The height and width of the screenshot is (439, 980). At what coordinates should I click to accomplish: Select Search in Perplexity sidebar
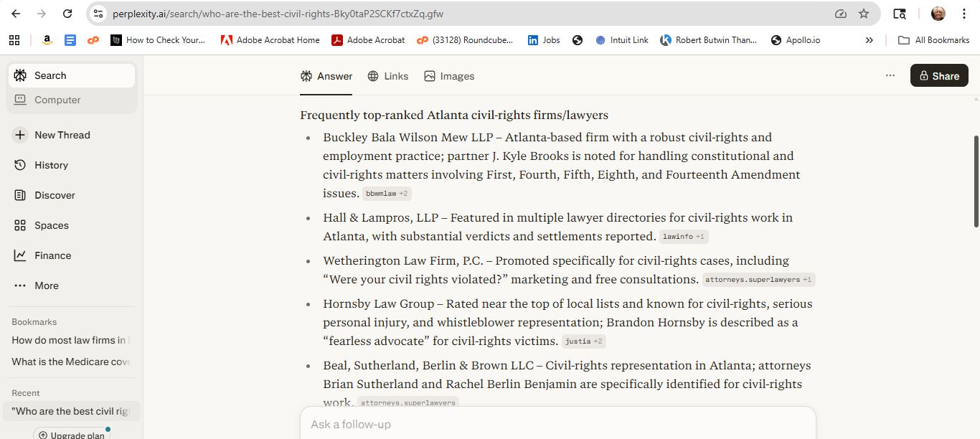click(72, 75)
